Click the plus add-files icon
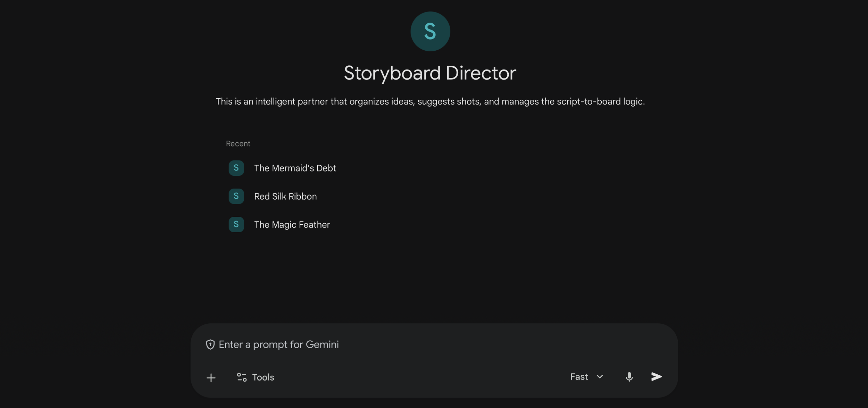 [211, 377]
